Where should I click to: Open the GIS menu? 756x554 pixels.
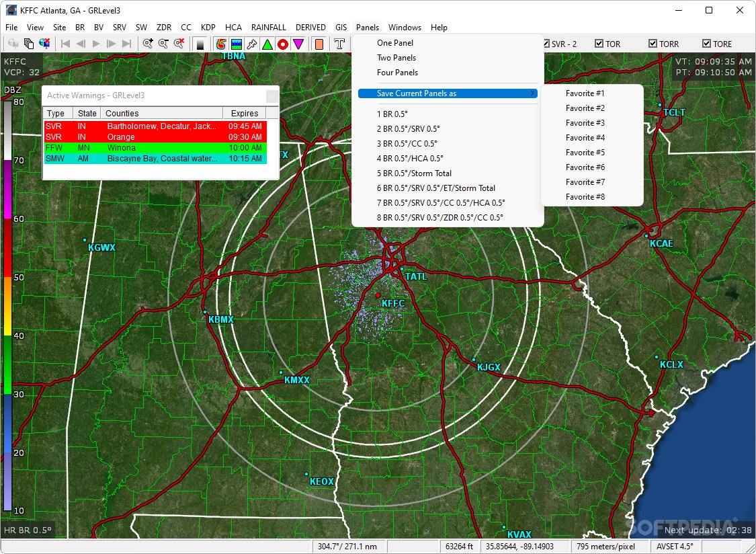click(x=341, y=28)
